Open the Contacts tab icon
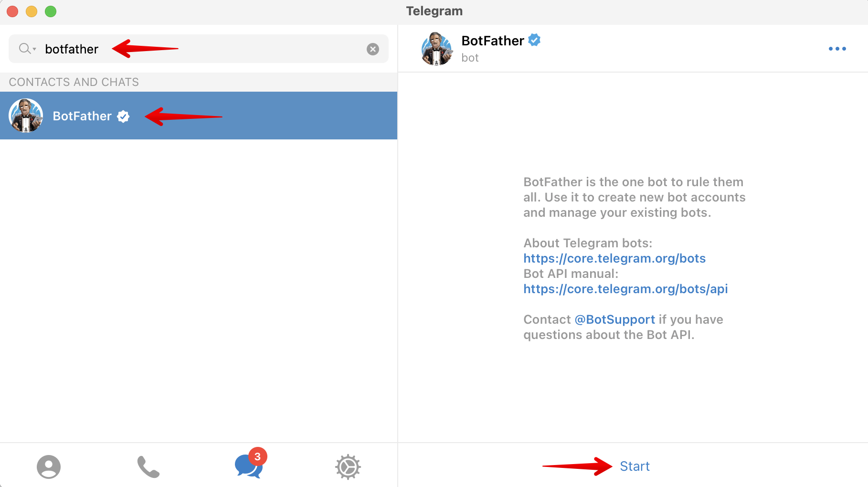 (x=49, y=466)
